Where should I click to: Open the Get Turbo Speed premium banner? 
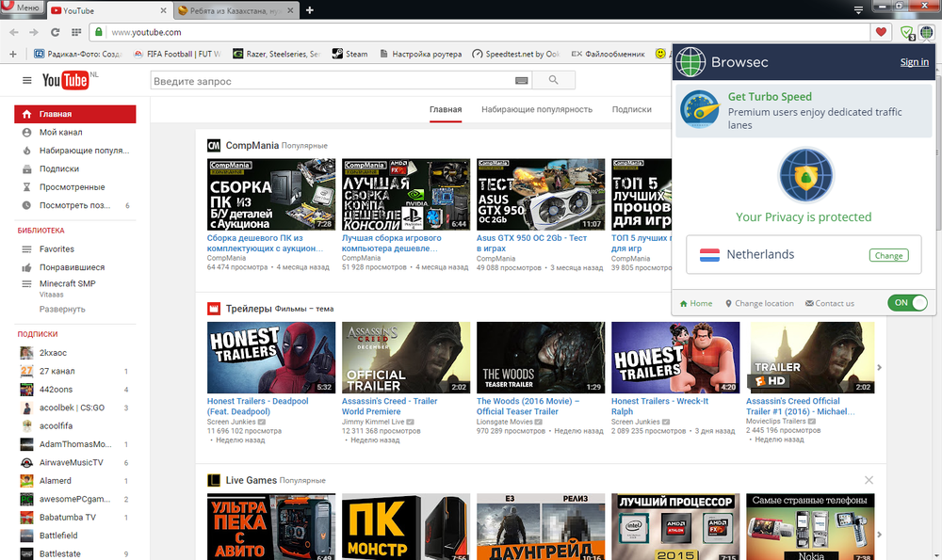tap(804, 110)
